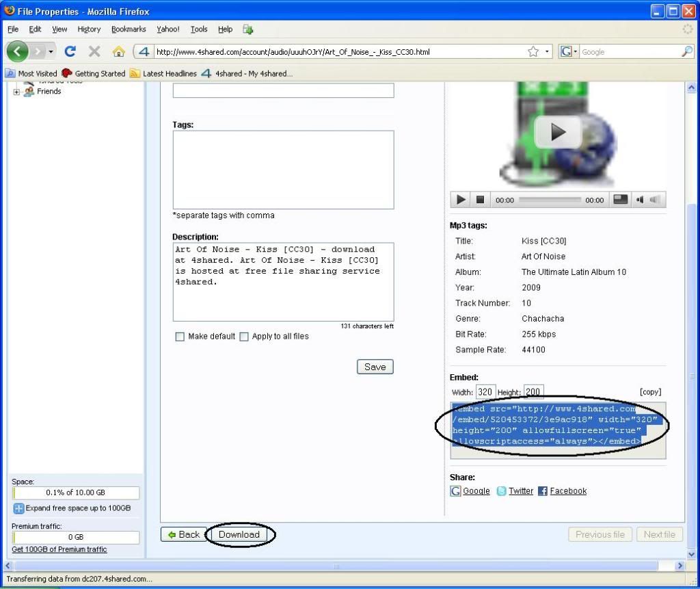Screen dimensions: 700x589
Task: Open the File menu
Action: tap(13, 29)
